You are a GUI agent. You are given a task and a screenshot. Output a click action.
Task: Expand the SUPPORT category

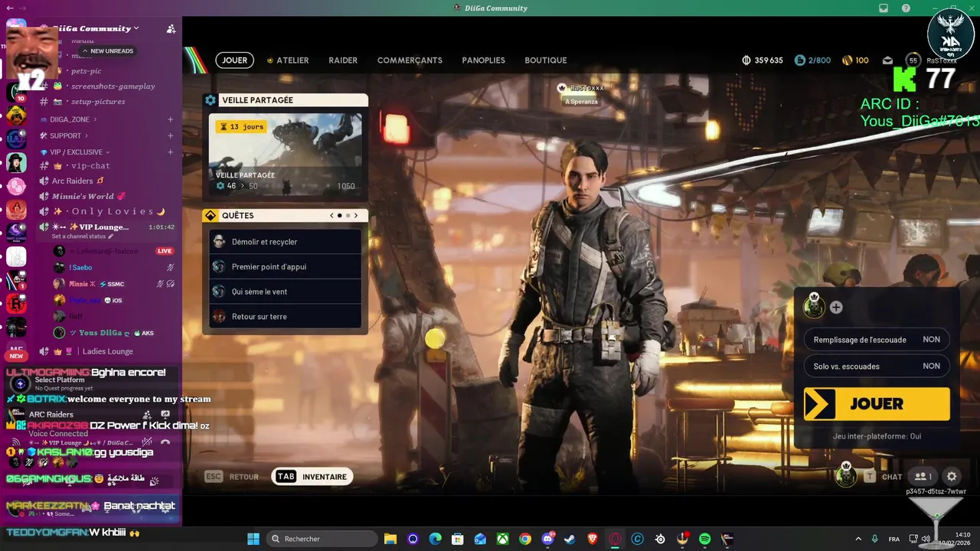(x=66, y=135)
